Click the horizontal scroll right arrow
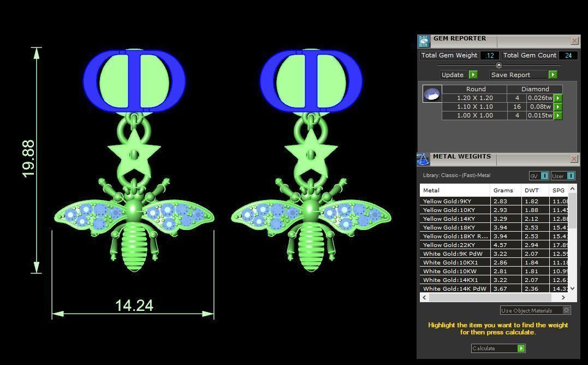The height and width of the screenshot is (365, 588). (563, 297)
